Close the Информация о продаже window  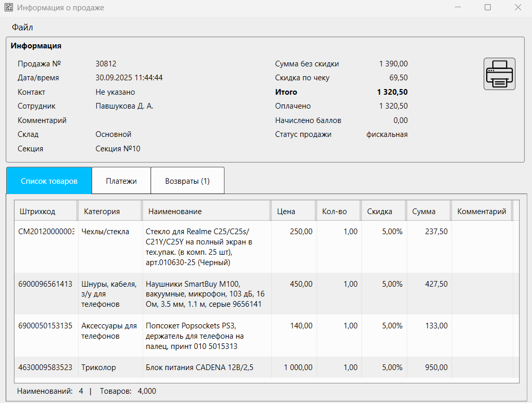518,8
